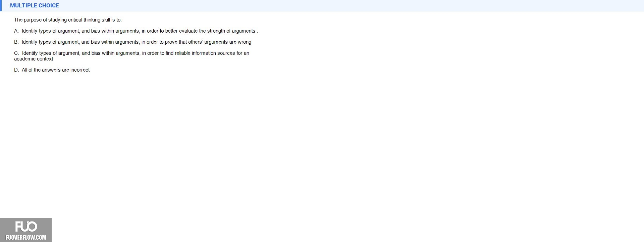Select answer B about proving others' arguments wrong
This screenshot has width=644, height=242.
pos(132,42)
